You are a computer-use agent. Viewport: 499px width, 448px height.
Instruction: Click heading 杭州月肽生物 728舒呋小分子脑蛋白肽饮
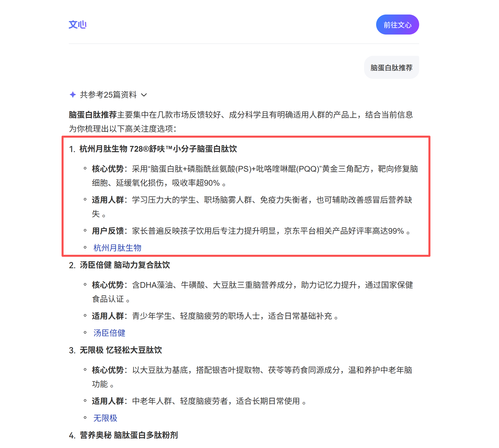click(x=158, y=149)
